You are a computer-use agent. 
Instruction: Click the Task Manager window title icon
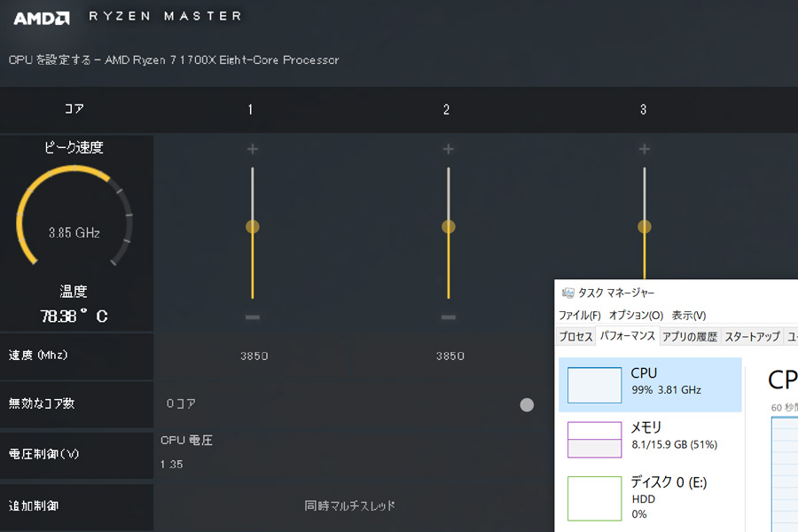[x=567, y=293]
